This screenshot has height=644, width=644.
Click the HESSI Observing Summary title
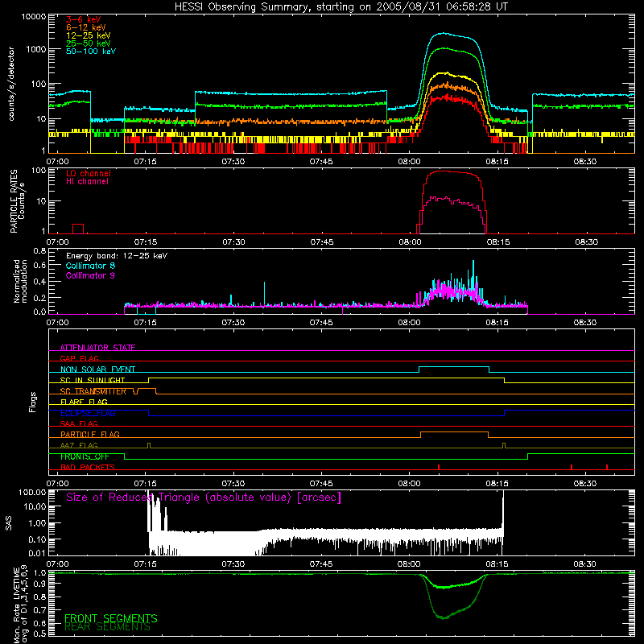coord(341,6)
